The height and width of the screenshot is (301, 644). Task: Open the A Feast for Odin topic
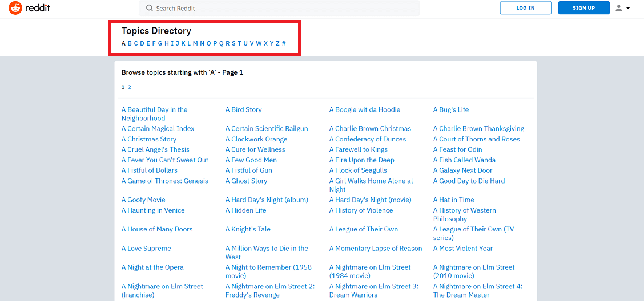click(457, 150)
